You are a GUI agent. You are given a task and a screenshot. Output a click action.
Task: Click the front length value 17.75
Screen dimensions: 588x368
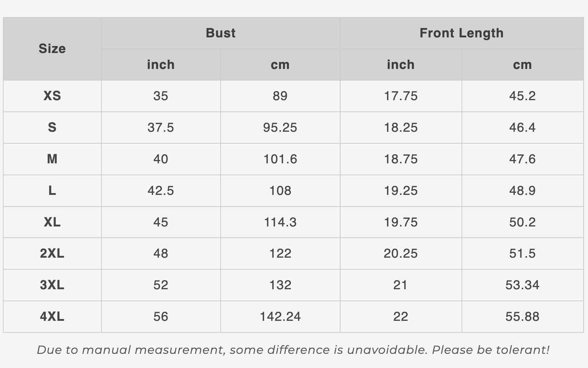coord(401,96)
